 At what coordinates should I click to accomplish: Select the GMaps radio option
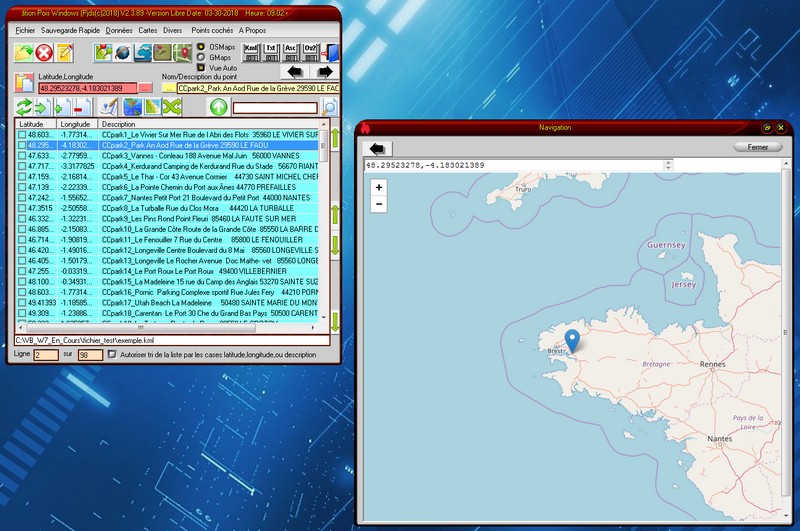point(201,57)
